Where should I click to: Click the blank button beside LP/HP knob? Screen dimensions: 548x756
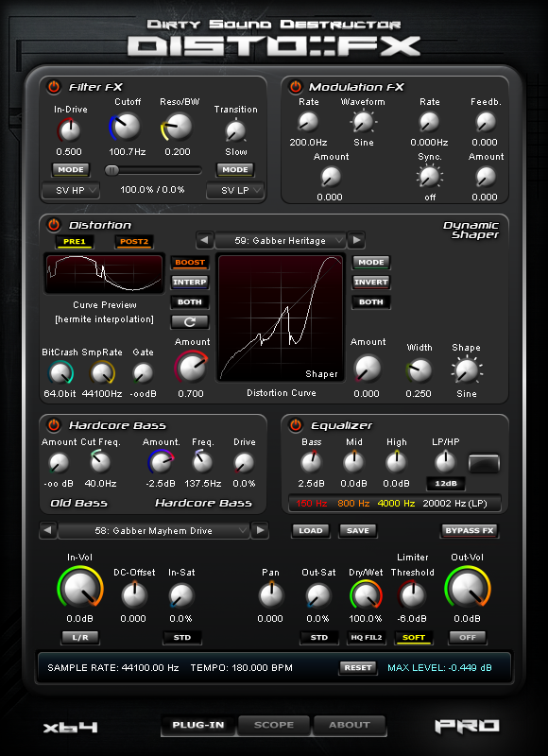click(484, 463)
